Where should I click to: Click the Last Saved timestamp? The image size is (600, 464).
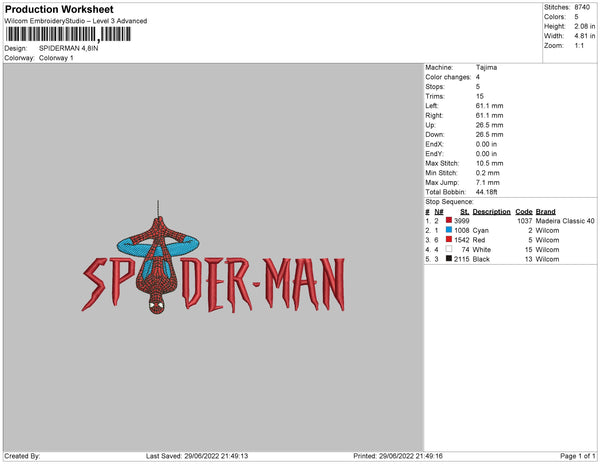(x=197, y=456)
